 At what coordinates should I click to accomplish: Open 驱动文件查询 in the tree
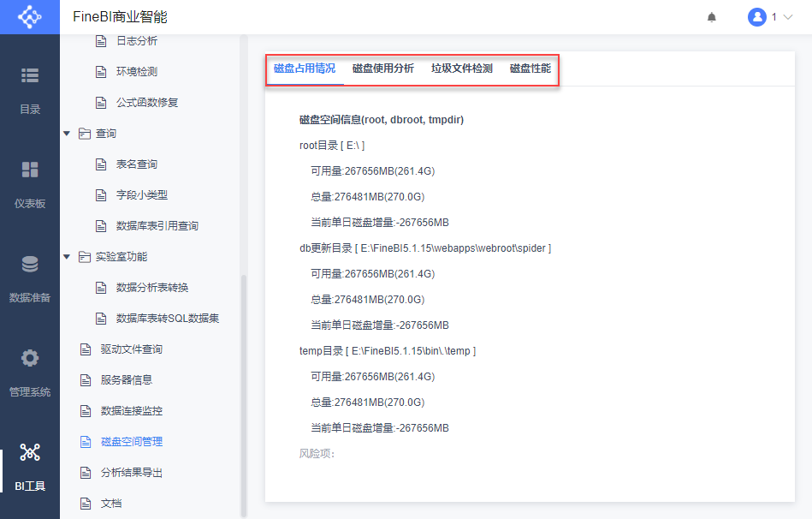coord(132,349)
